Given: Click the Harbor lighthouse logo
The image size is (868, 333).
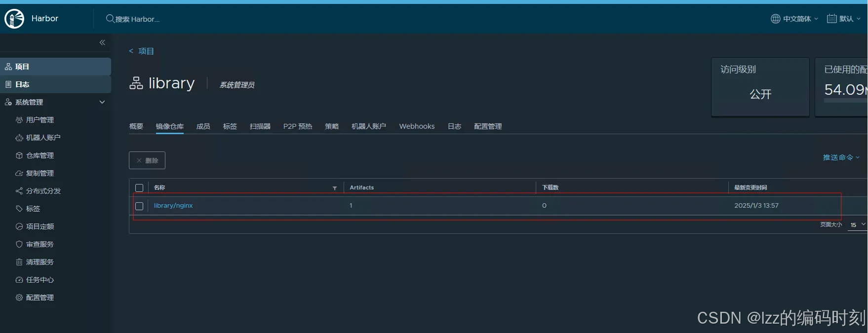Looking at the screenshot, I should coord(14,19).
